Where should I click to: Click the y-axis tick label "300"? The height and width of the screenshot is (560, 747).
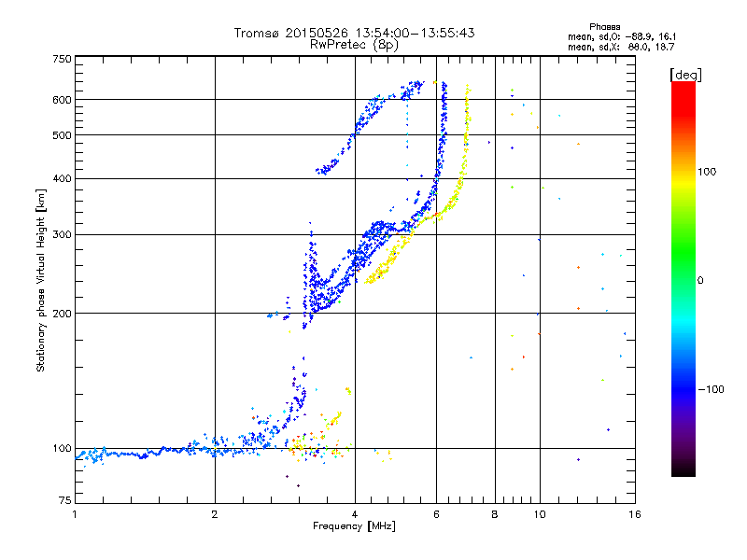pos(62,234)
